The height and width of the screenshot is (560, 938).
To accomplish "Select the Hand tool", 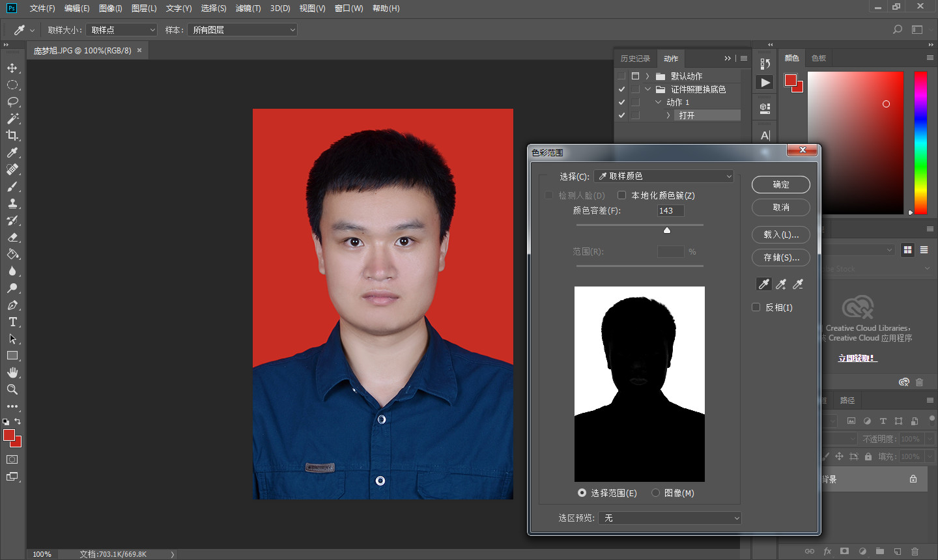I will click(12, 372).
